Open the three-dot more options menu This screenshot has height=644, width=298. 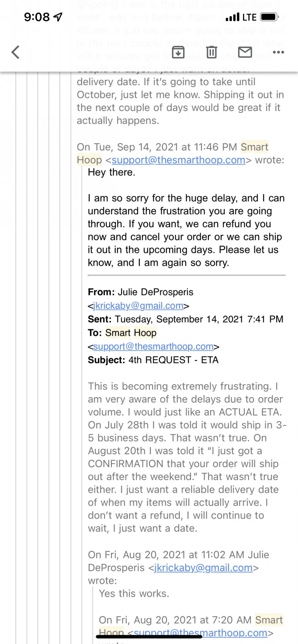tap(278, 52)
